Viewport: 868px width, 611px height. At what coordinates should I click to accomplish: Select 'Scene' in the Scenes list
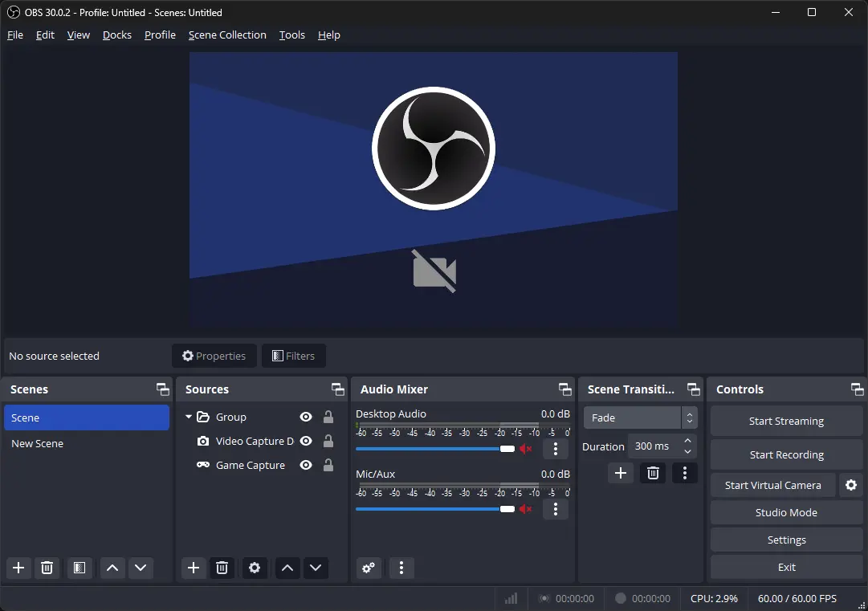click(x=87, y=418)
